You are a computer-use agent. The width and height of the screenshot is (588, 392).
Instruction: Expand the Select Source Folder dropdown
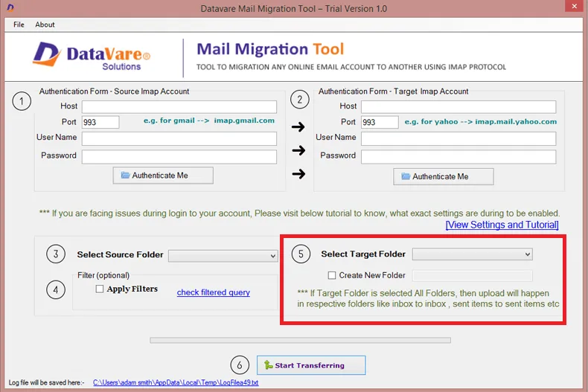pyautogui.click(x=223, y=256)
